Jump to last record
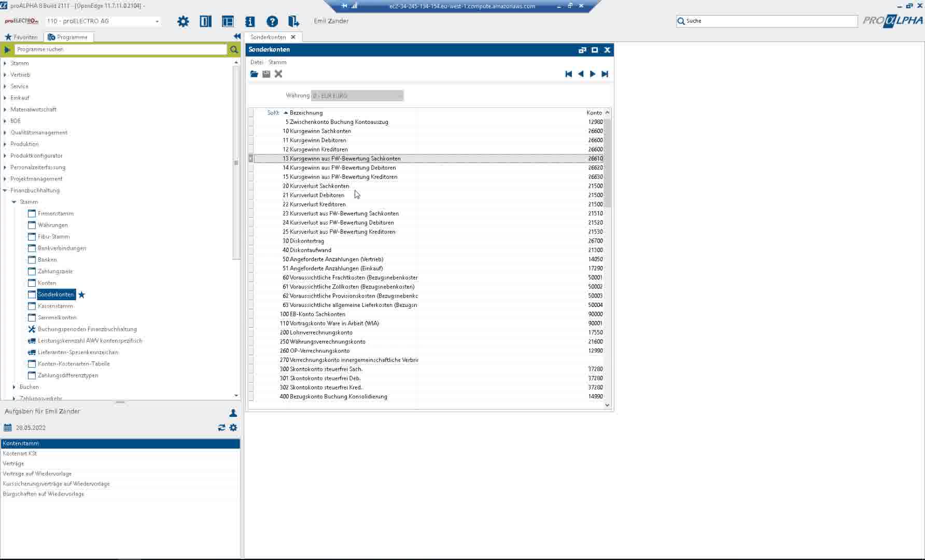Viewport: 925px width, 560px height. pyautogui.click(x=605, y=74)
